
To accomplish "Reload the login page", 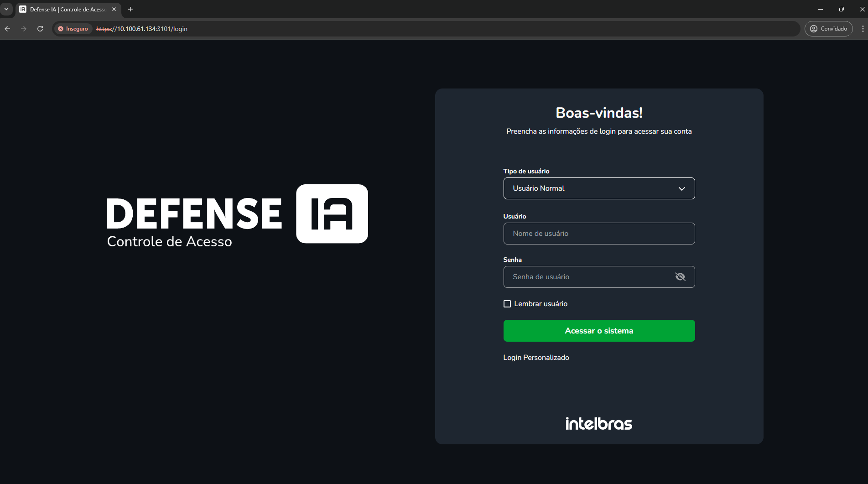I will (x=40, y=29).
